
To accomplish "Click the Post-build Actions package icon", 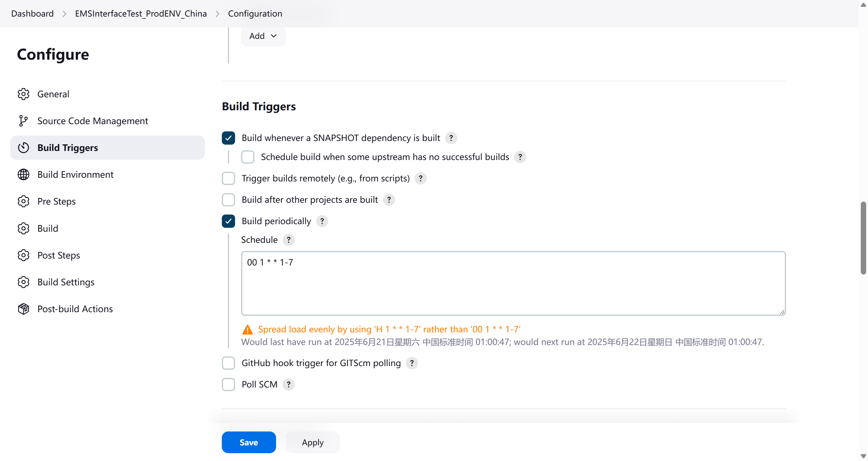I will (x=23, y=309).
